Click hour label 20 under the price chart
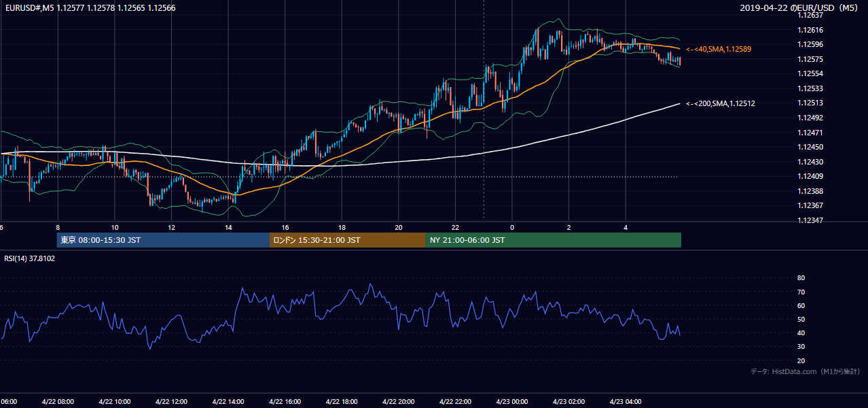Screen dimensions: 868x408 (x=399, y=227)
